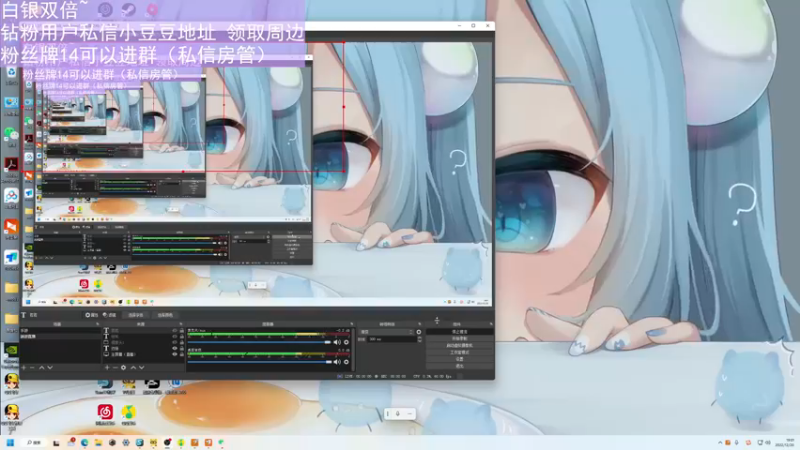Screen dimensions: 800x450
Task: Lock the first text source
Action: point(182,331)
